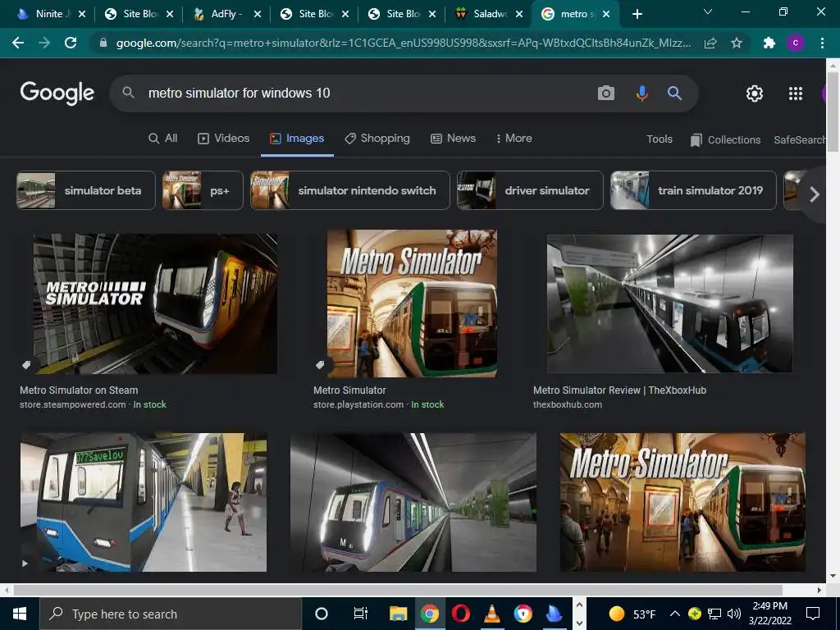The image size is (840, 630).
Task: Open Google quick settings gear
Action: (x=755, y=94)
